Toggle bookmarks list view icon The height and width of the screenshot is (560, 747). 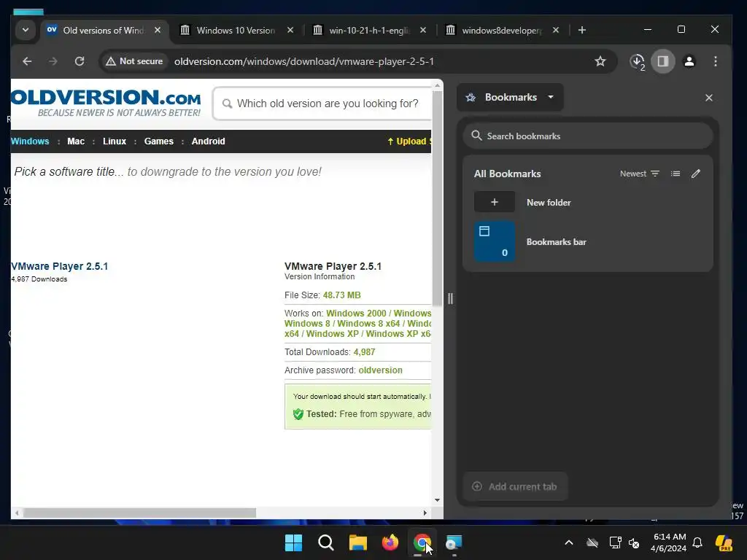point(676,174)
